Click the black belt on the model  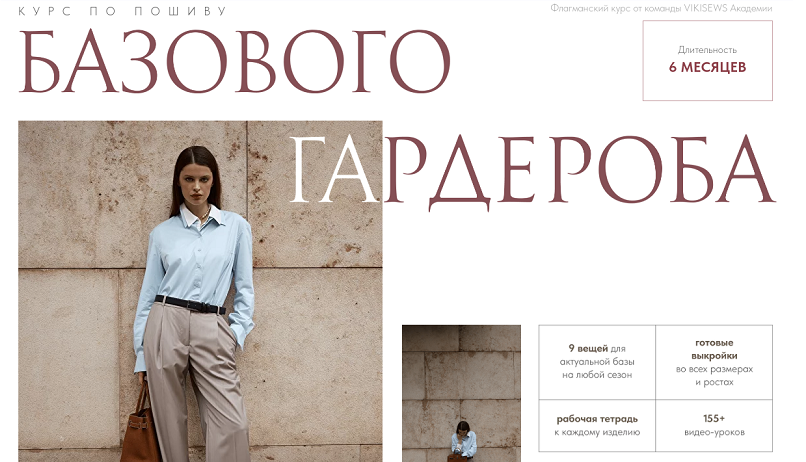click(x=190, y=305)
